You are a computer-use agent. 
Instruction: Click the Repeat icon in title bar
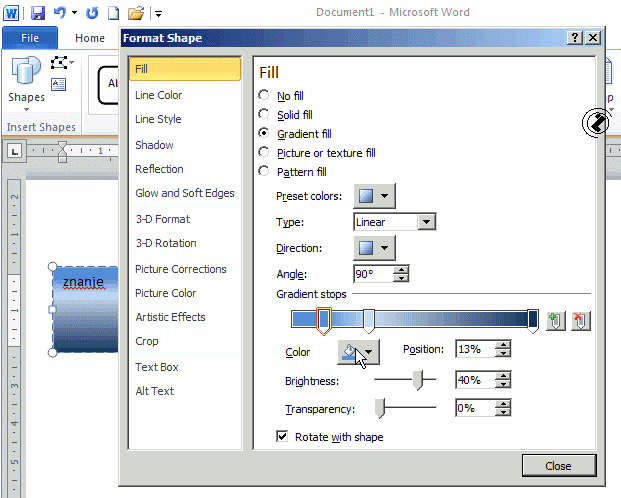[92, 13]
